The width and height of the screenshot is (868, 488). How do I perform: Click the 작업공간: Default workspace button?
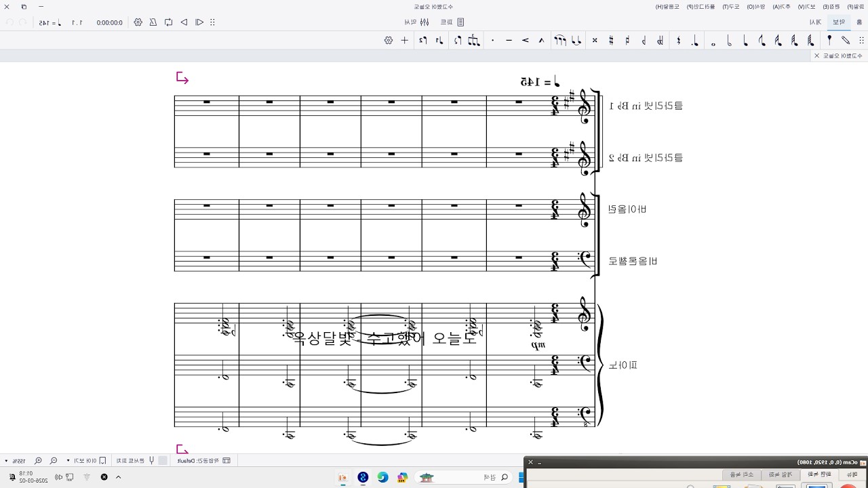(203, 460)
